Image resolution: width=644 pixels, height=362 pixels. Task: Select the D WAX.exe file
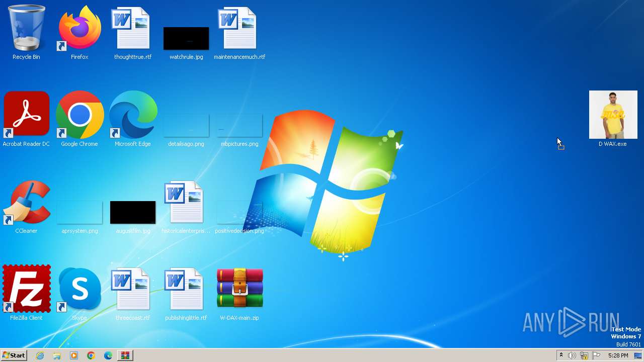point(613,119)
